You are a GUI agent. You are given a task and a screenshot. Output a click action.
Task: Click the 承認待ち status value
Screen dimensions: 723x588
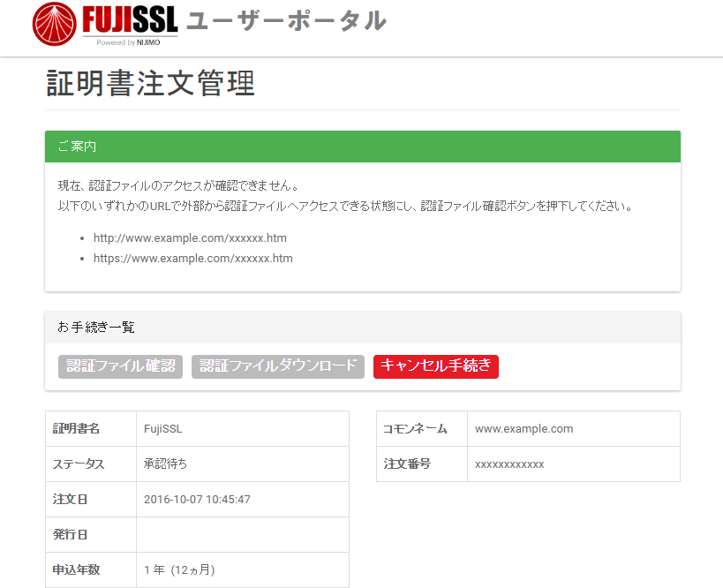165,464
